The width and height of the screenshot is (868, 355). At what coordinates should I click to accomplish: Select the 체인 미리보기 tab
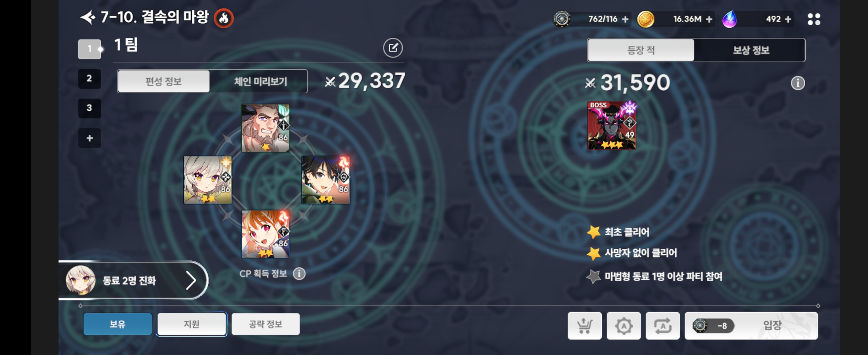coord(260,81)
